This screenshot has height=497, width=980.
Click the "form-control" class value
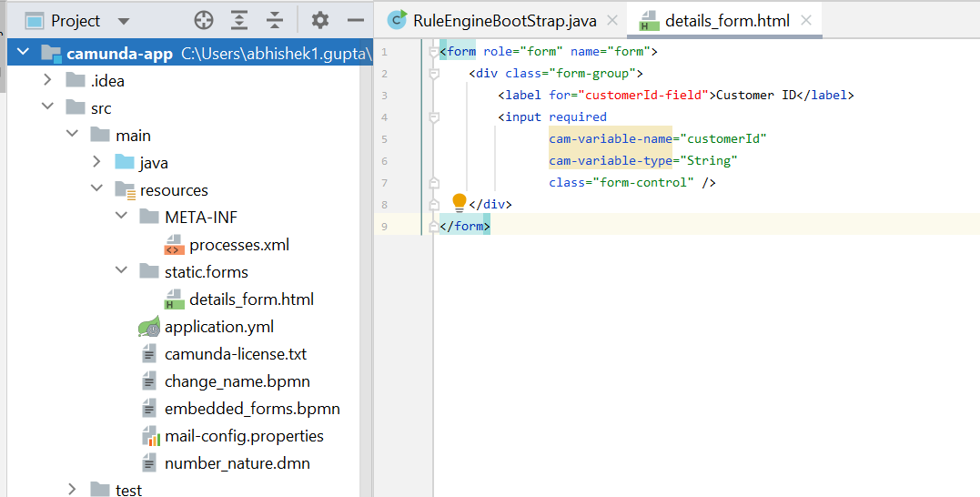coord(643,183)
